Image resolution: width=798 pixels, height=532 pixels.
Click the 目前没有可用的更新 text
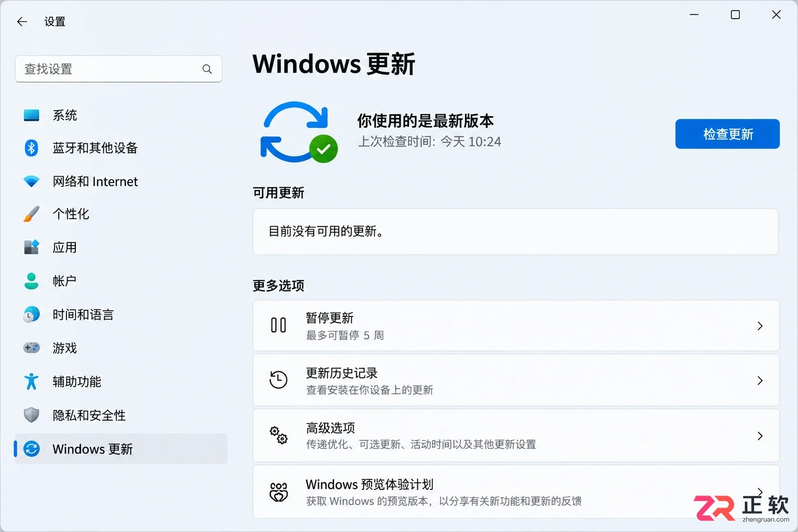pos(326,231)
